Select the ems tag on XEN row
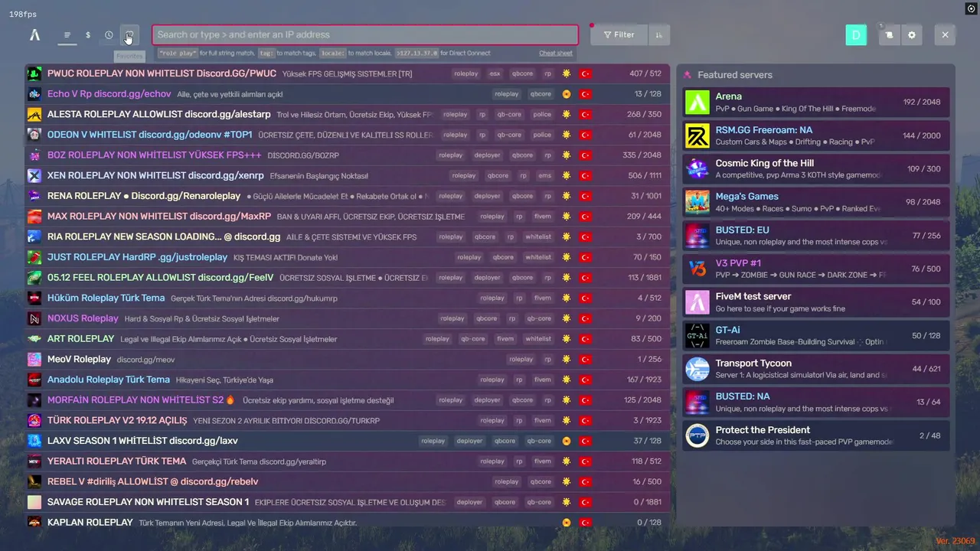Screen dimensions: 980x551 coord(544,175)
